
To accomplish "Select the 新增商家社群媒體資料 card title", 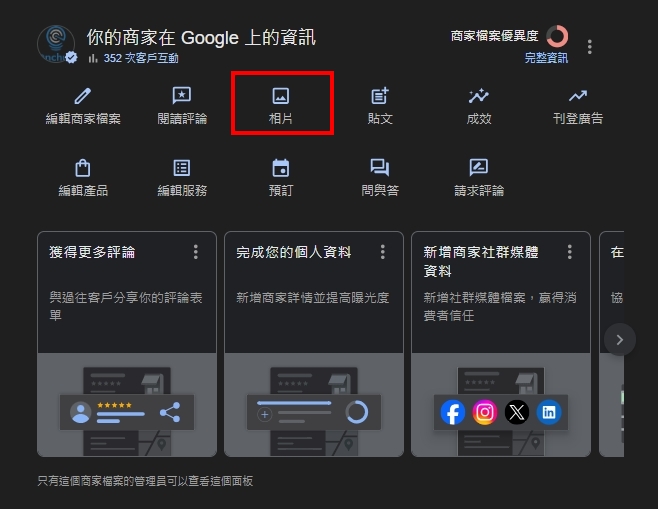I will (480, 261).
